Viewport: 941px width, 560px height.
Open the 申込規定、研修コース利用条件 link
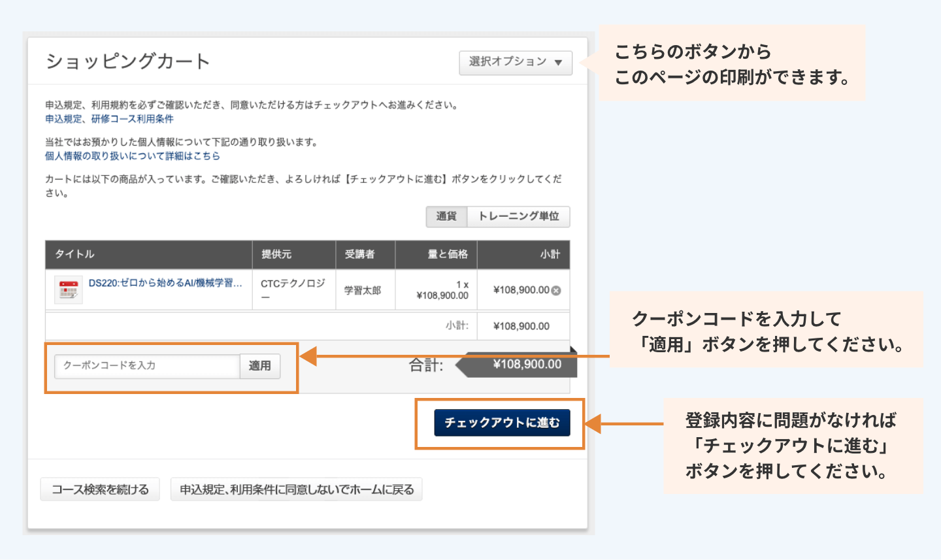[x=109, y=119]
